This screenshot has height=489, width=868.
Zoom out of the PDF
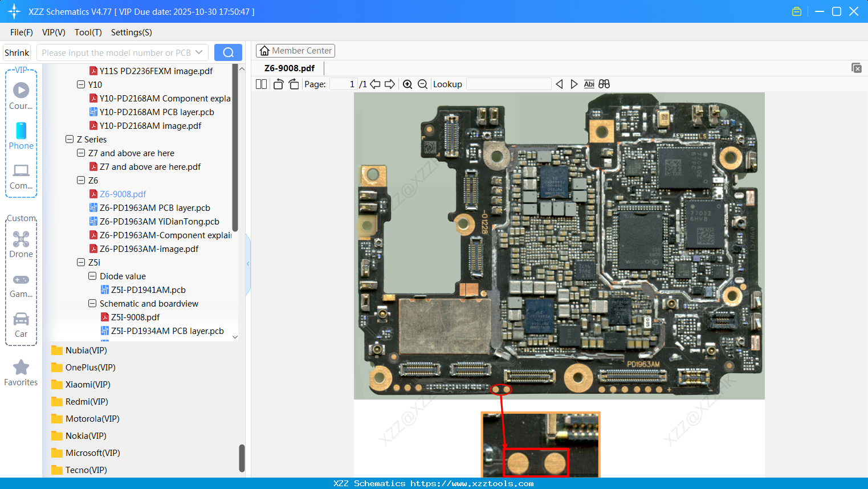[422, 84]
